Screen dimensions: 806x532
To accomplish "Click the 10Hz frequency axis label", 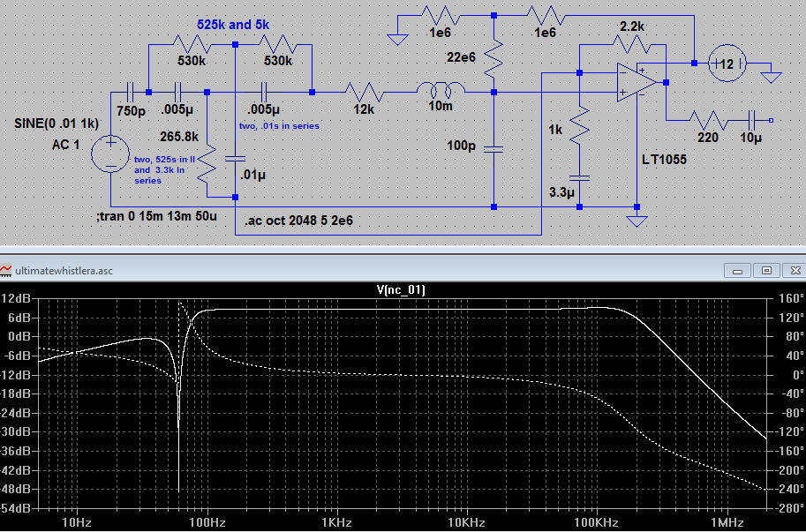I will pyautogui.click(x=77, y=523).
